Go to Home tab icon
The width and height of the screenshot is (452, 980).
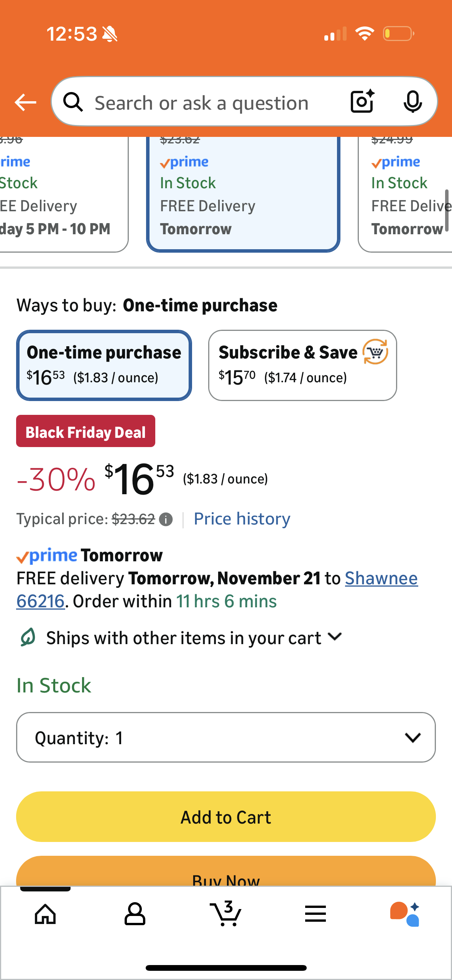point(45,914)
